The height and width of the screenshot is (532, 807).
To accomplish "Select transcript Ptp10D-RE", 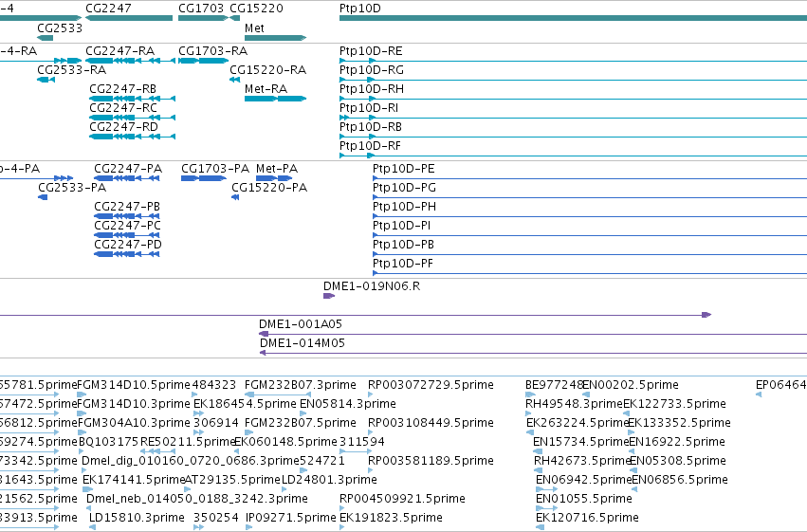I will coord(573,62).
